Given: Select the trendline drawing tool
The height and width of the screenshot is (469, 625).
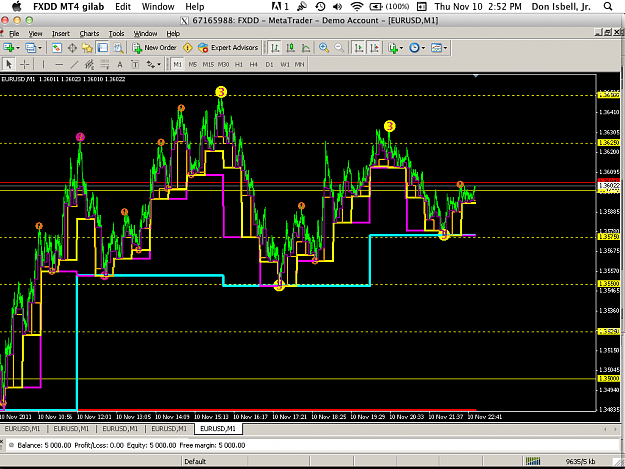Looking at the screenshot, I should [x=74, y=64].
